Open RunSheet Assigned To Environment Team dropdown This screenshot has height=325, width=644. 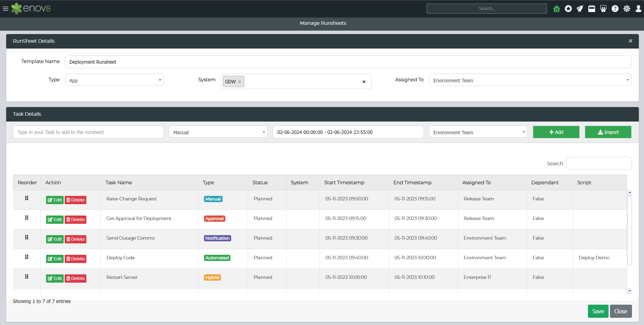pos(530,80)
